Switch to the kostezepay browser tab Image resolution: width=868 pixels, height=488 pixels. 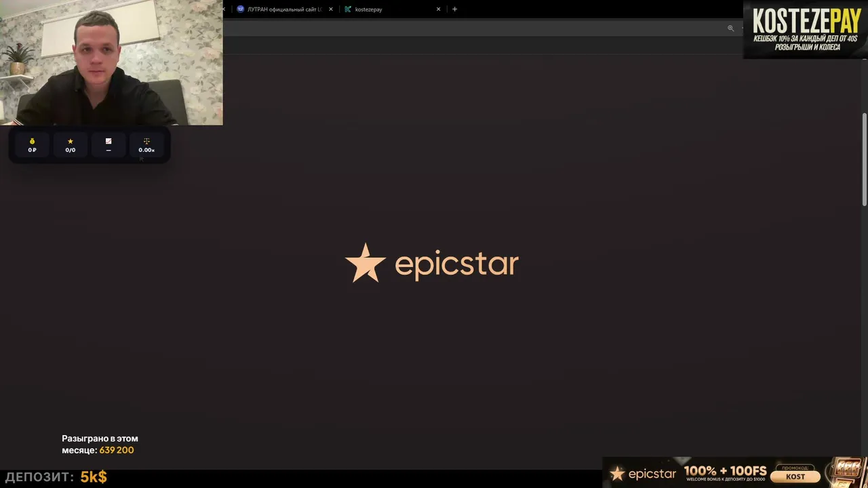point(392,9)
